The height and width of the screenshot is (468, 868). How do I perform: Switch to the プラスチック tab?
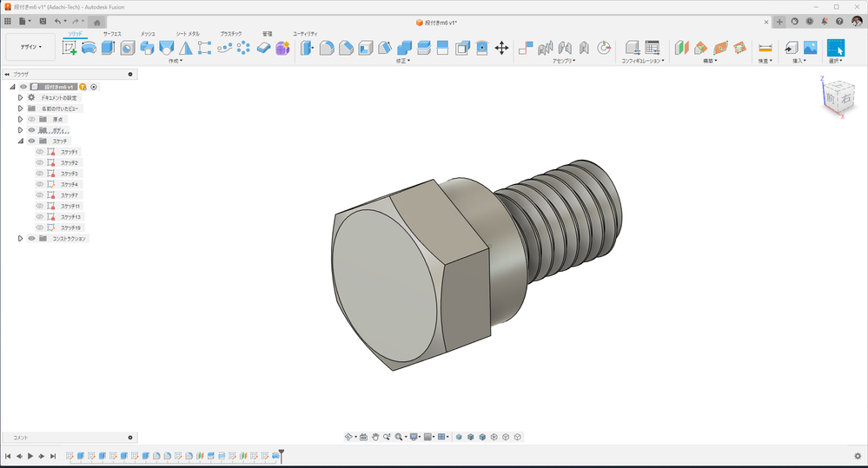[231, 34]
